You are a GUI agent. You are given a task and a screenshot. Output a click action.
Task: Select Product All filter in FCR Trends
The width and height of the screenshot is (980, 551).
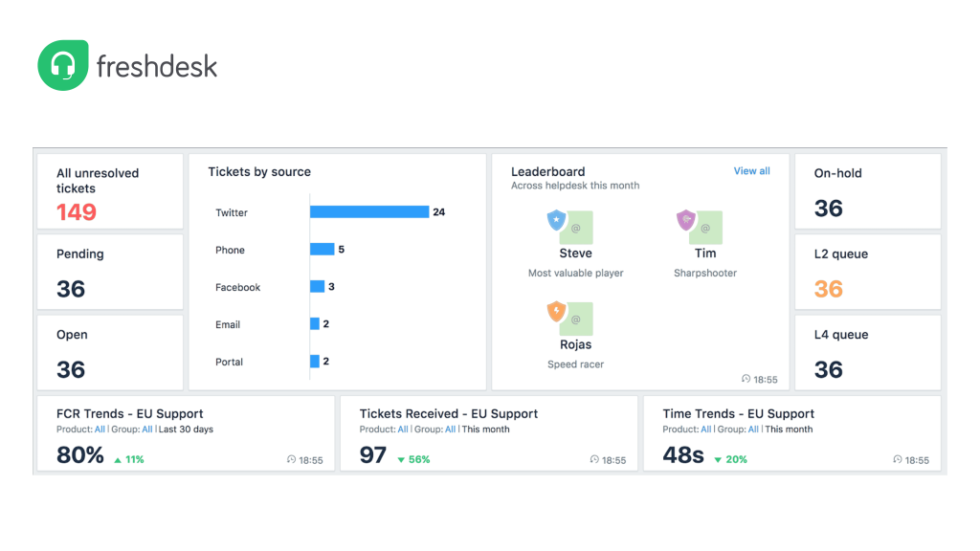click(x=100, y=430)
